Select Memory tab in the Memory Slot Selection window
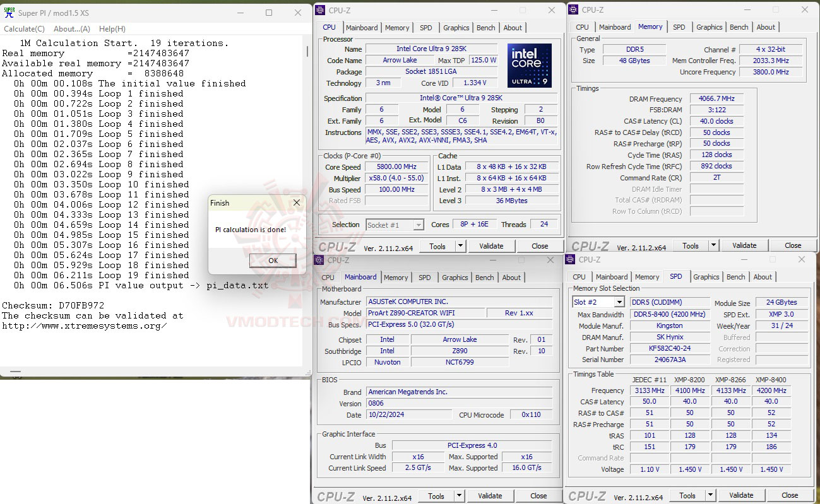 point(647,277)
